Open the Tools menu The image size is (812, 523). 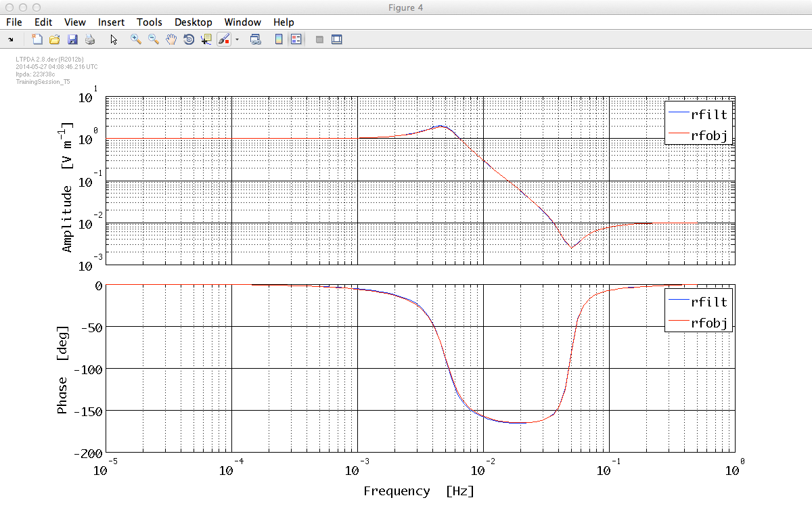pos(149,22)
